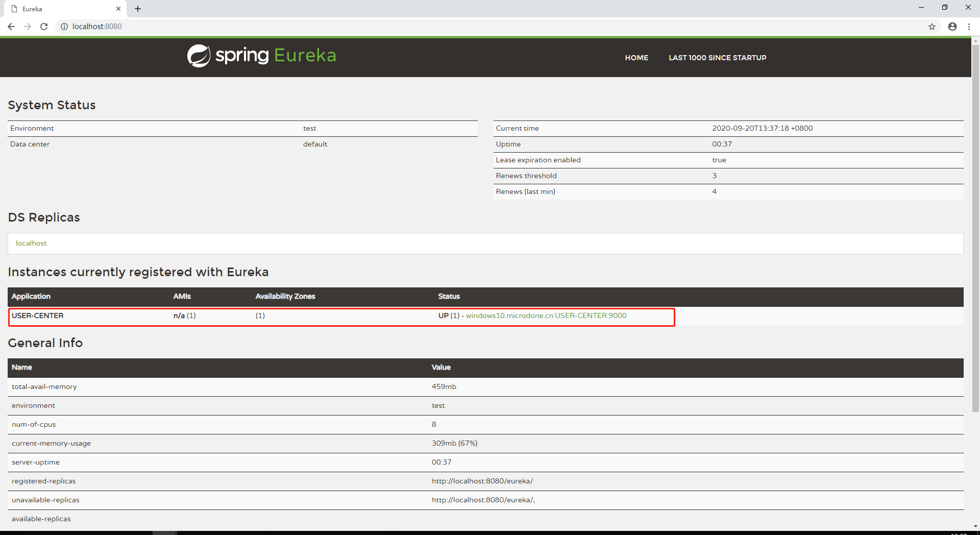Click the Name column header in General Info
The image size is (980, 535).
22,367
